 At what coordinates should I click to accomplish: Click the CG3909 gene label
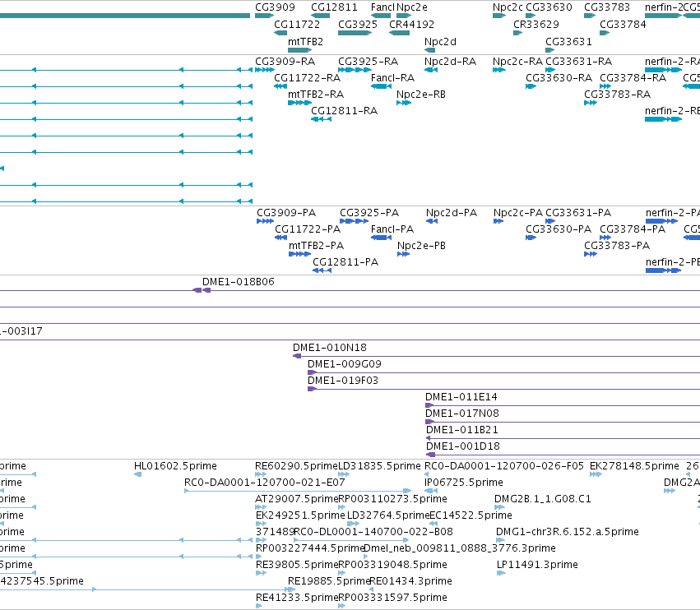tap(275, 7)
